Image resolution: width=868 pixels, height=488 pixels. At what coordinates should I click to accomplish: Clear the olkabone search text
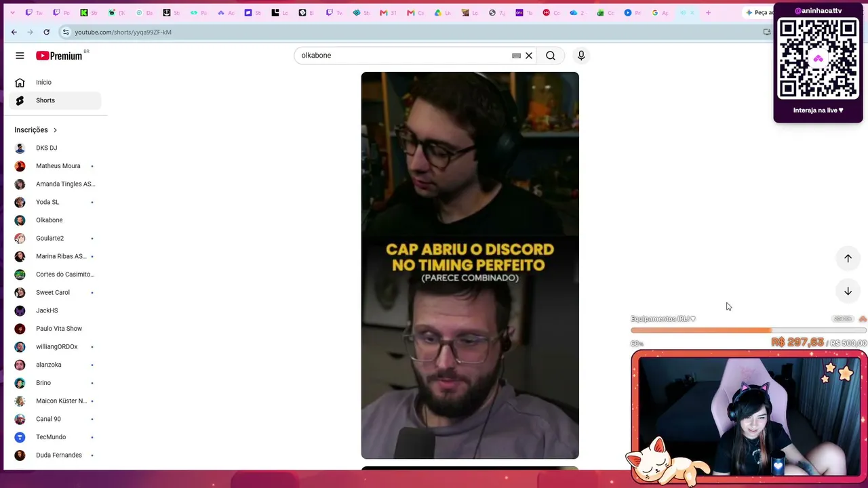click(x=529, y=56)
